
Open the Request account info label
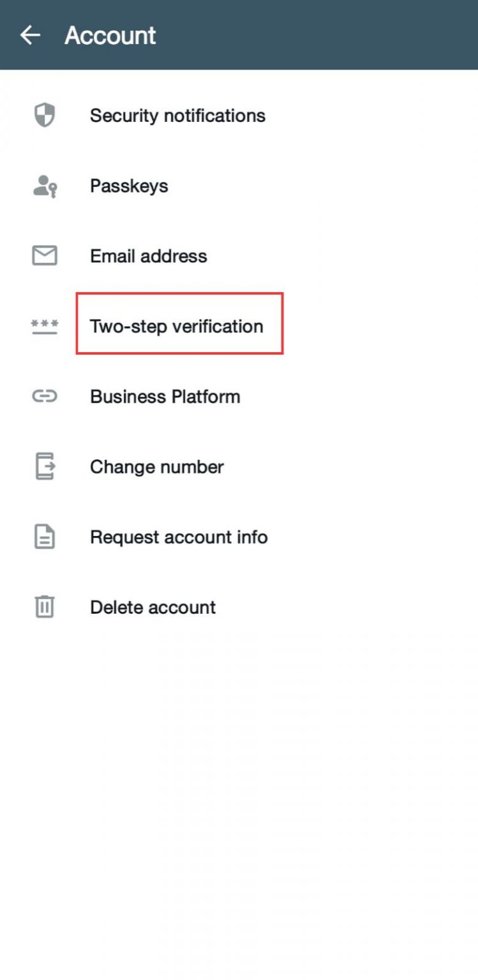click(x=179, y=537)
